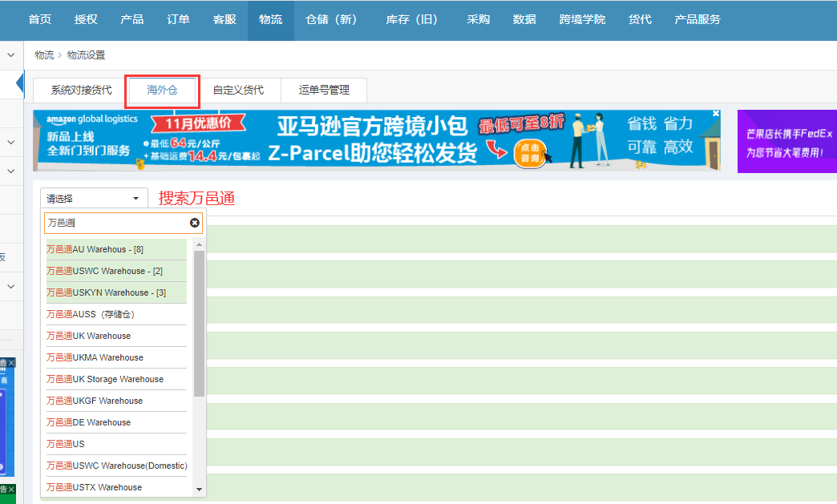This screenshot has width=837, height=504.
Task: Select 万邑通USWC Warehouse - [2]
Action: 116,271
